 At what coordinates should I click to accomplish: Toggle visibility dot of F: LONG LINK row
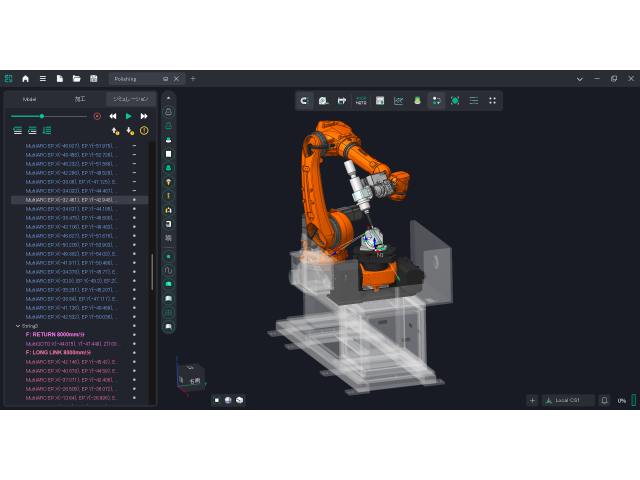[x=134, y=352]
